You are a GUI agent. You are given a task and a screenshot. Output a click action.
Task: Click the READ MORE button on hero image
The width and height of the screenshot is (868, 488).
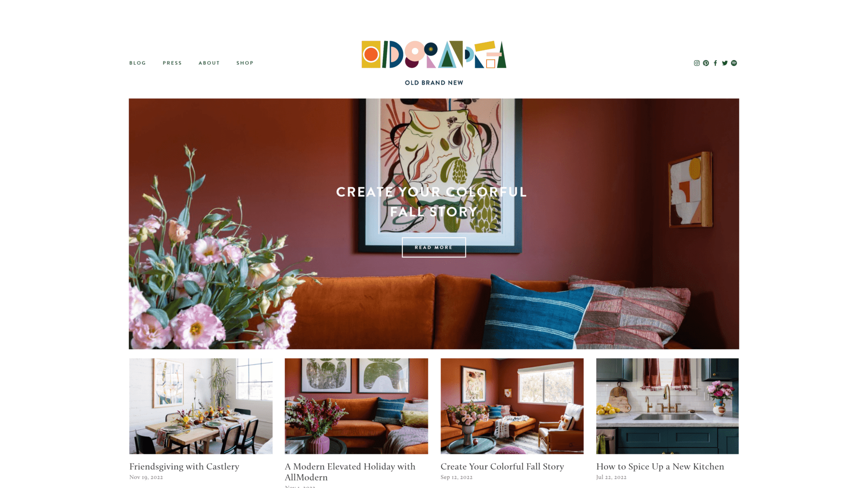click(x=434, y=247)
